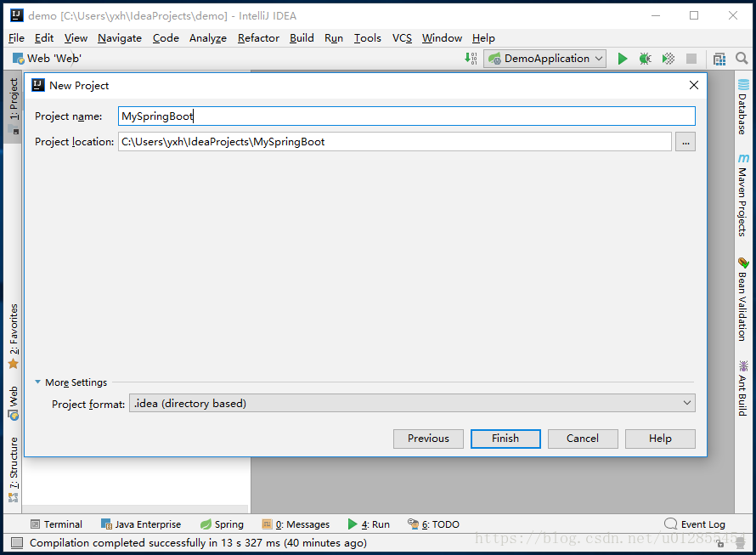Open the Maven Projects tool window
This screenshot has width=756, height=555.
tap(743, 195)
